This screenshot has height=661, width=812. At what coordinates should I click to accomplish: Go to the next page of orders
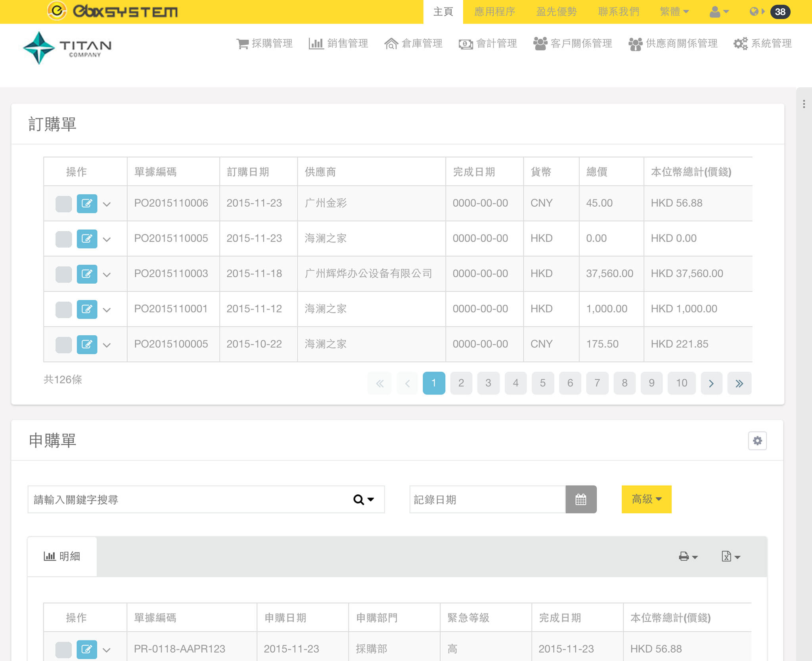[x=711, y=383]
